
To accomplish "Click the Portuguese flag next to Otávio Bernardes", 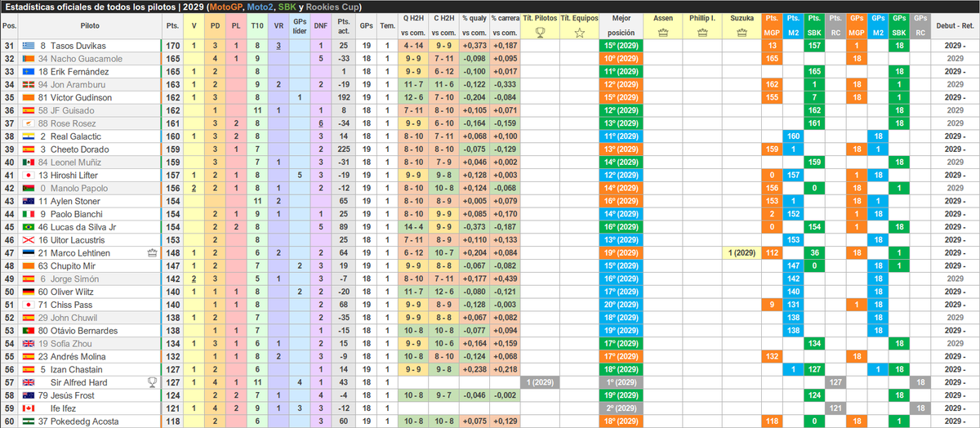I will 29,331.
